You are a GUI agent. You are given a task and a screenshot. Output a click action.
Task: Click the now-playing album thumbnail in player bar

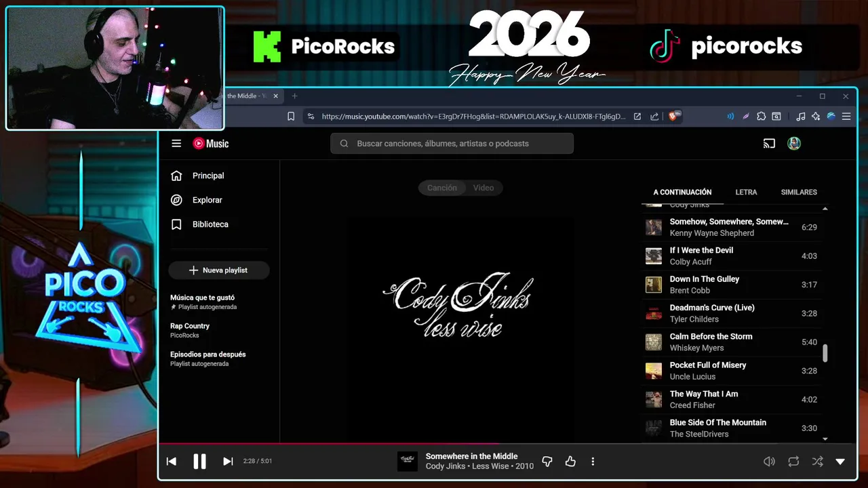pyautogui.click(x=408, y=462)
